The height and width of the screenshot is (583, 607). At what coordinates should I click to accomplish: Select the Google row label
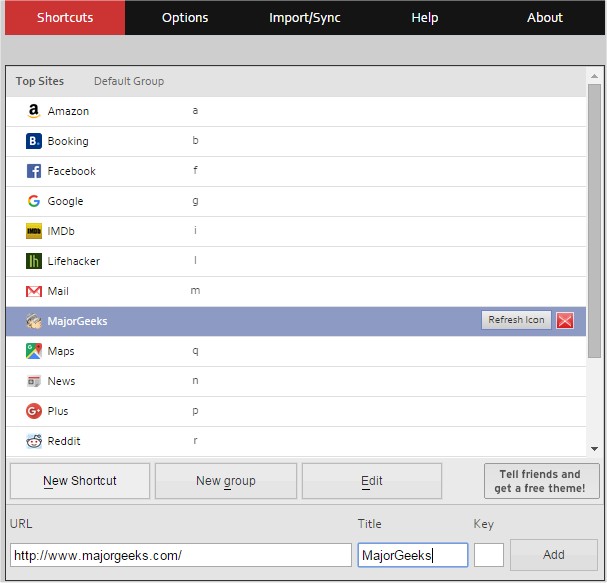(65, 201)
